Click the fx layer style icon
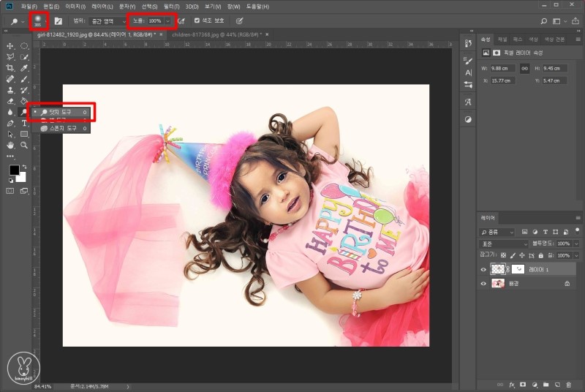Screen dimensions: 585x392 (512, 383)
